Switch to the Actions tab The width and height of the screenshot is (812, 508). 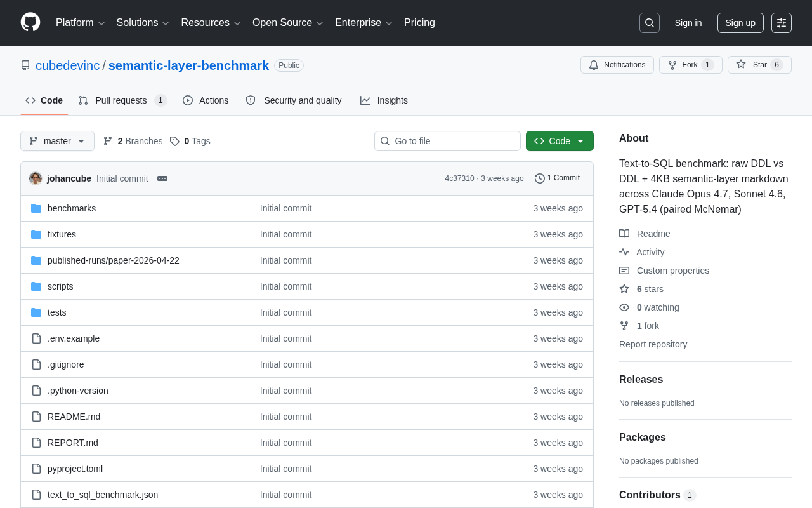(x=206, y=100)
